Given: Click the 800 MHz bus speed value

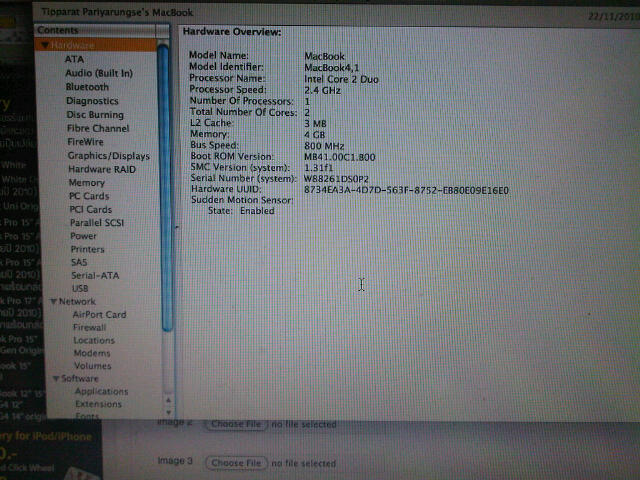Looking at the screenshot, I should point(324,146).
